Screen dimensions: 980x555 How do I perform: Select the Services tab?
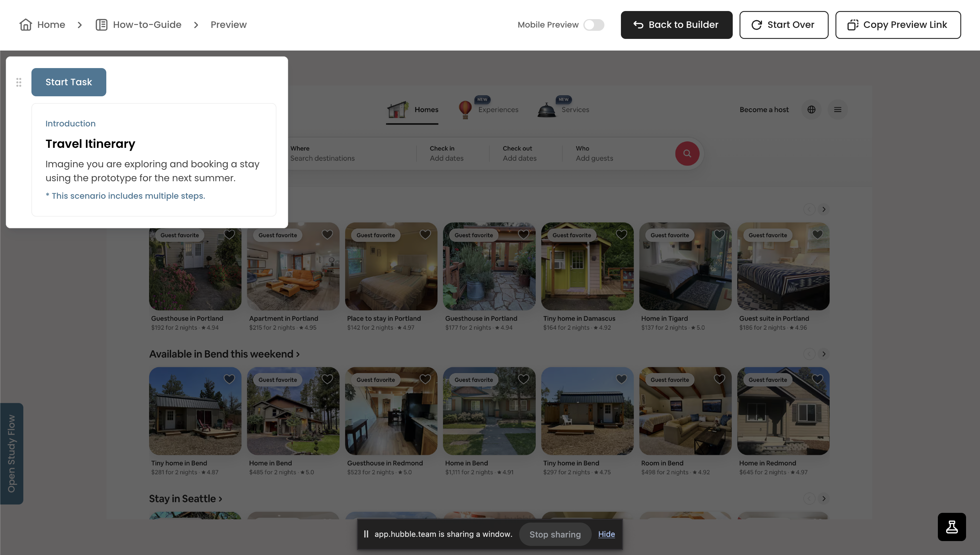tap(563, 110)
